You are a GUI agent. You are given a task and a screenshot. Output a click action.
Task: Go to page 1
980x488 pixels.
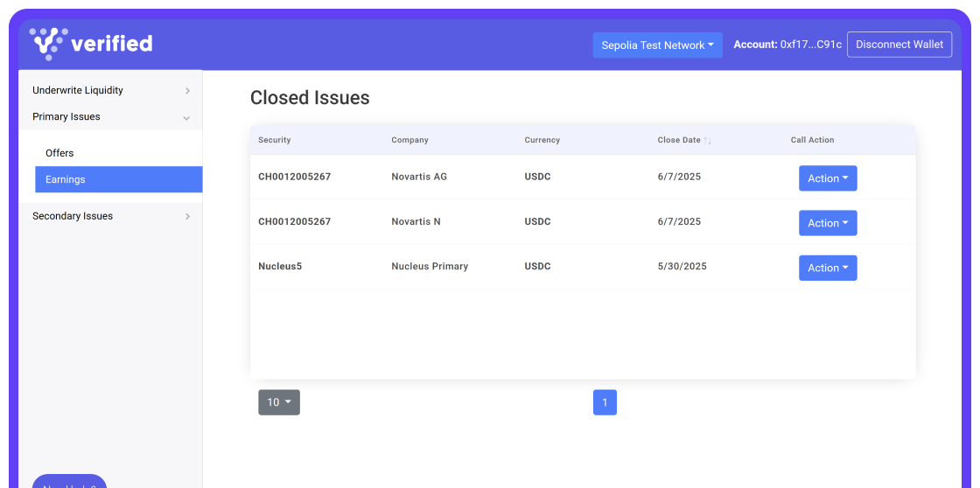(605, 402)
